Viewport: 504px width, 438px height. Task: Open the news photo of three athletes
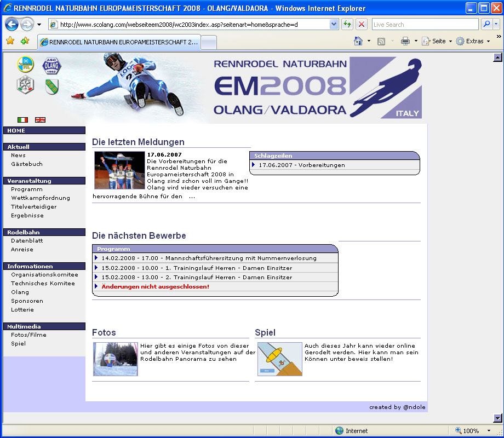(119, 170)
